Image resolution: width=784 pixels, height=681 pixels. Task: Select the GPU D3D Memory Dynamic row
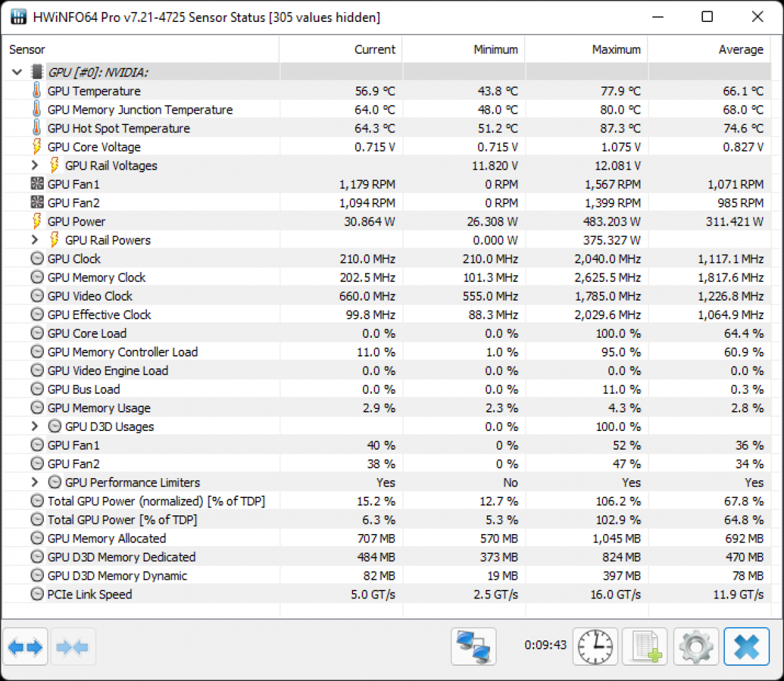pos(386,575)
